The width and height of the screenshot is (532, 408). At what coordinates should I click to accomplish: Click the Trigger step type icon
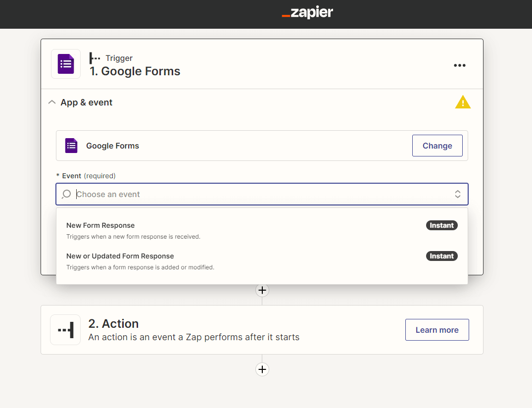tap(95, 58)
